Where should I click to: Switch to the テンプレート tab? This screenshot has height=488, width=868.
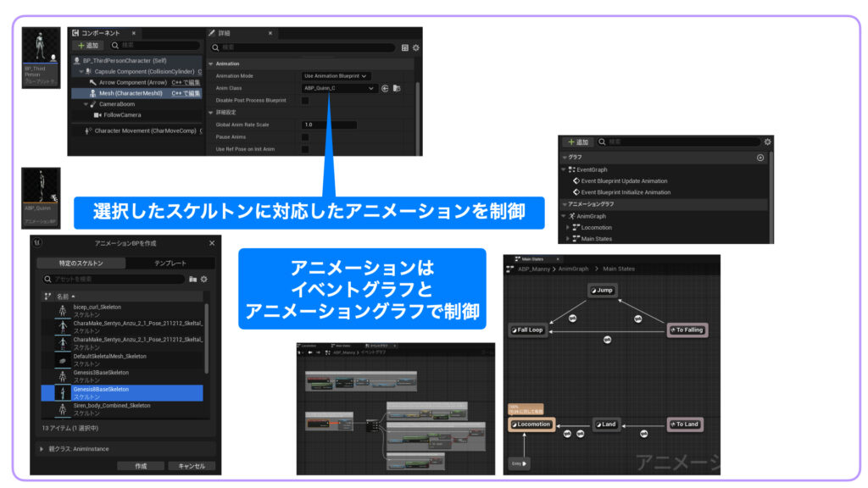tap(170, 263)
